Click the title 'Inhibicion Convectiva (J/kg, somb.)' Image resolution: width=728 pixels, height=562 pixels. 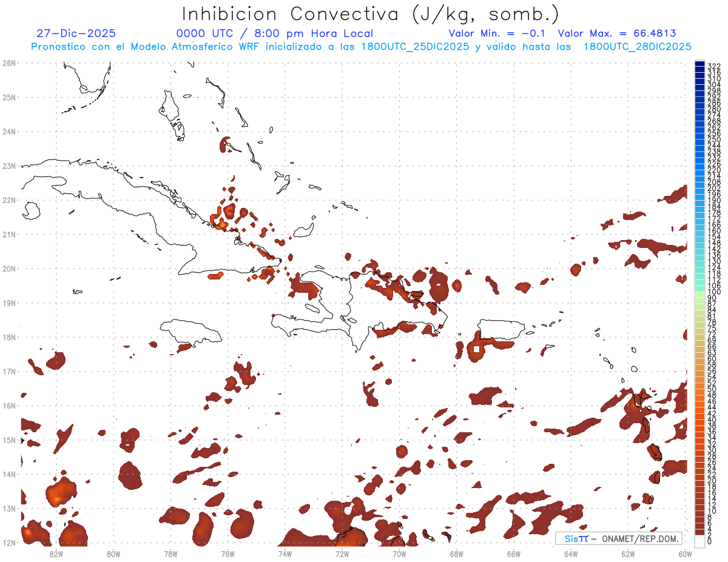(371, 14)
